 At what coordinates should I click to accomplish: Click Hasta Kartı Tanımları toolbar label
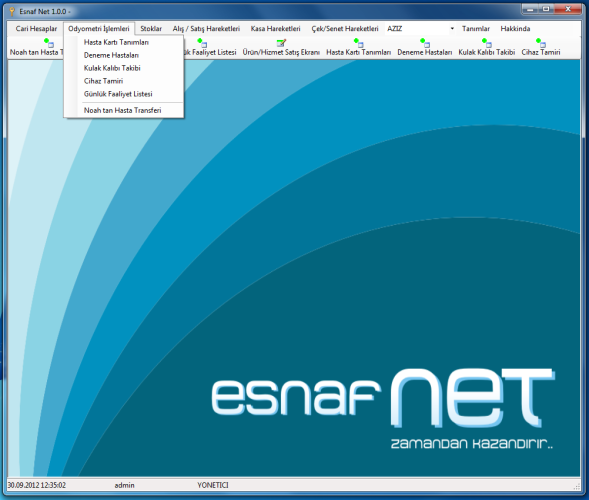[358, 52]
